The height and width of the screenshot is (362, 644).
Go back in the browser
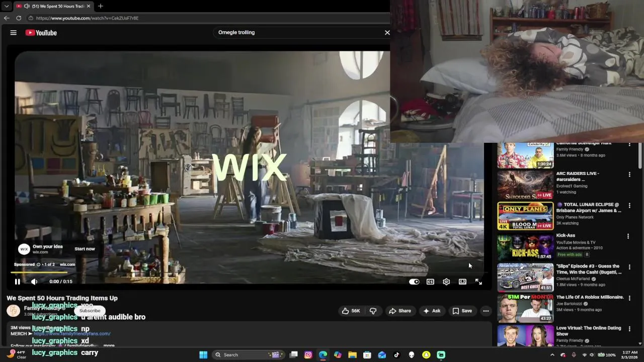click(x=7, y=18)
